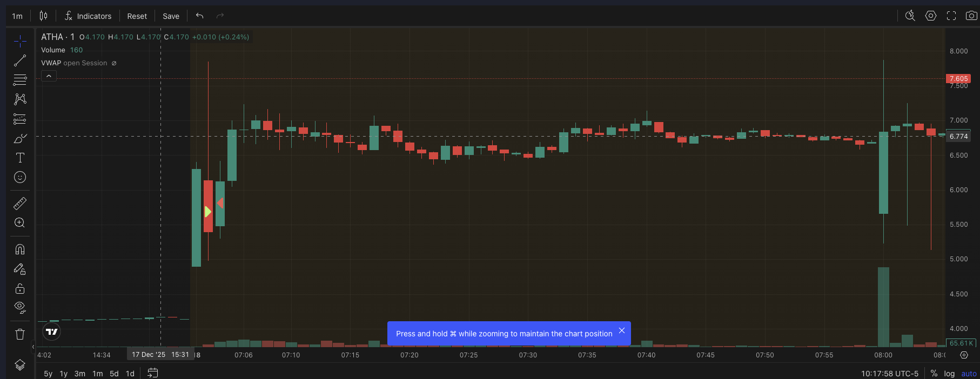Take a chart snapshot with camera icon
The width and height of the screenshot is (980, 379).
point(971,16)
